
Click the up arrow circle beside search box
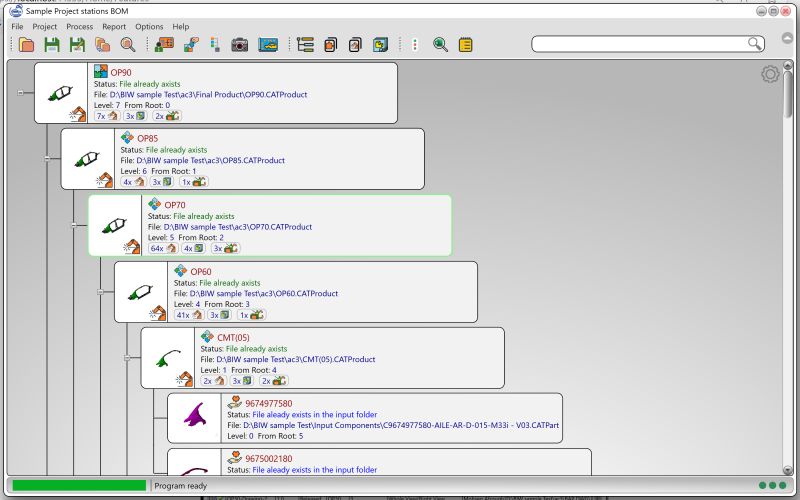(x=787, y=38)
